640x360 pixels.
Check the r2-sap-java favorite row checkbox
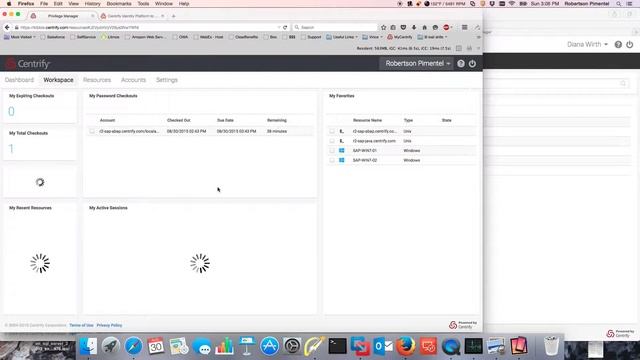pyautogui.click(x=332, y=141)
